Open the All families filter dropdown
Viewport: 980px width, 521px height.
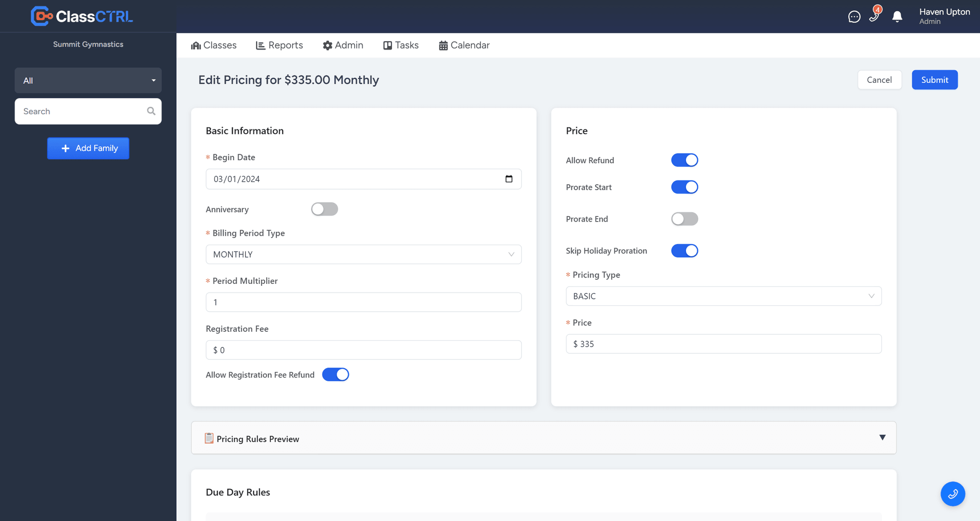tap(88, 80)
